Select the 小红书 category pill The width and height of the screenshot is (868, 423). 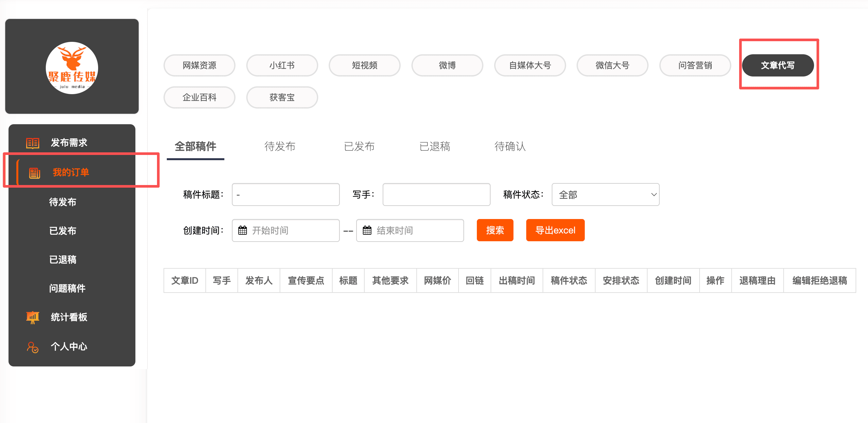click(x=282, y=65)
